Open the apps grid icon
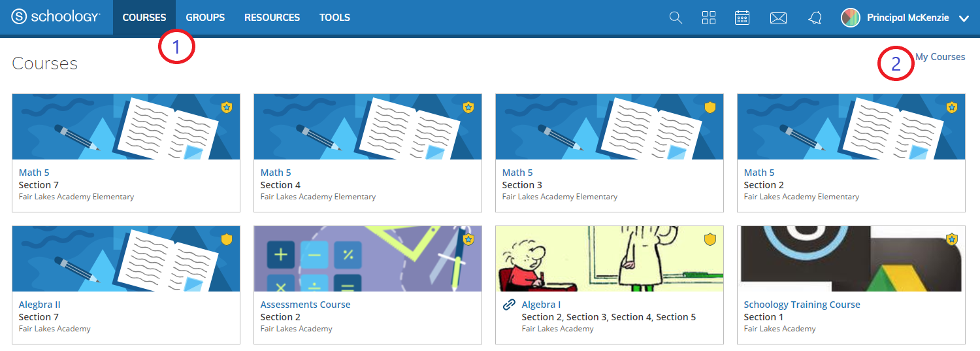This screenshot has height=351, width=980. coord(709,18)
